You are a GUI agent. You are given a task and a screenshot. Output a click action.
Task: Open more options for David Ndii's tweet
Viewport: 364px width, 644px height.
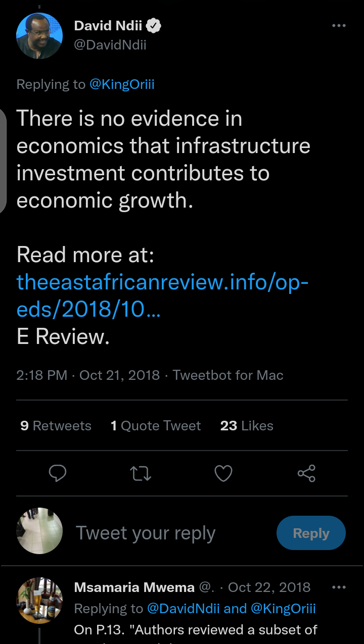[338, 26]
